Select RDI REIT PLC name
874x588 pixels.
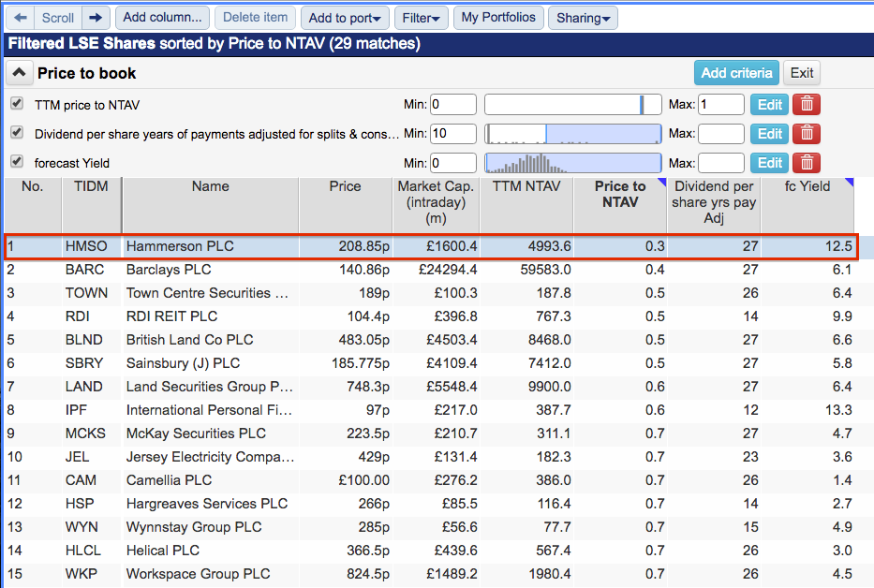pos(171,316)
